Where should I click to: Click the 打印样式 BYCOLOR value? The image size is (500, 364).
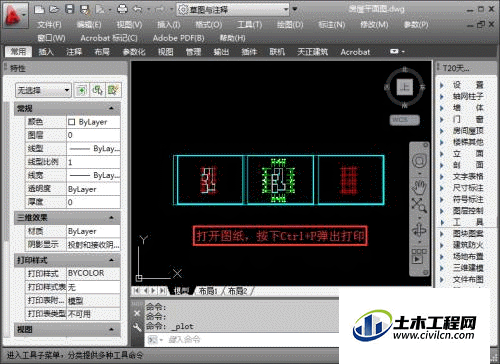93,273
